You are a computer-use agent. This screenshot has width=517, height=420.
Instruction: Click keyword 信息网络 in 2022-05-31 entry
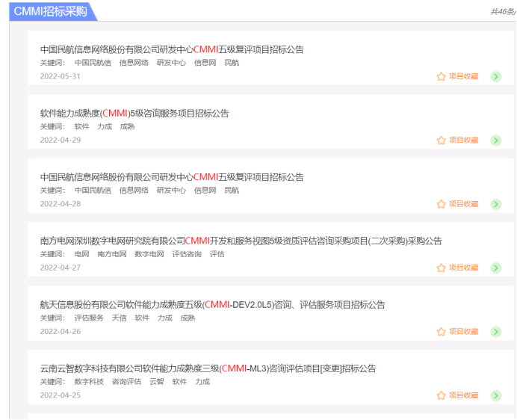point(134,63)
